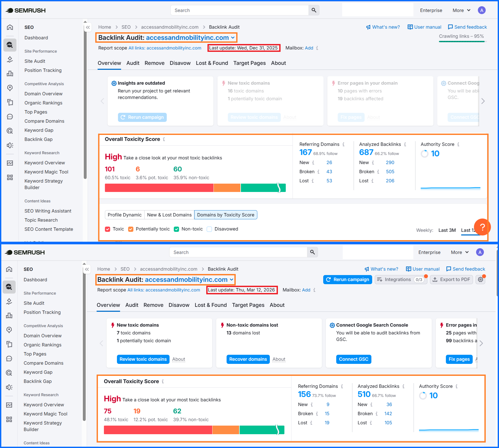Image resolution: width=499 pixels, height=448 pixels.
Task: Show next insight card after Error pages, Mar 12
Action: (x=481, y=343)
